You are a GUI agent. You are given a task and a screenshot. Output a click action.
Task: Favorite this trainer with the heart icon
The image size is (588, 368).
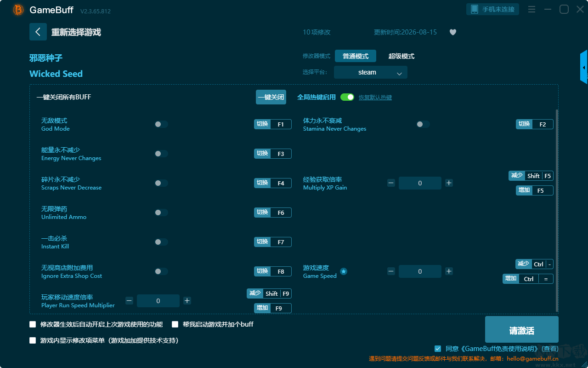[x=453, y=32]
